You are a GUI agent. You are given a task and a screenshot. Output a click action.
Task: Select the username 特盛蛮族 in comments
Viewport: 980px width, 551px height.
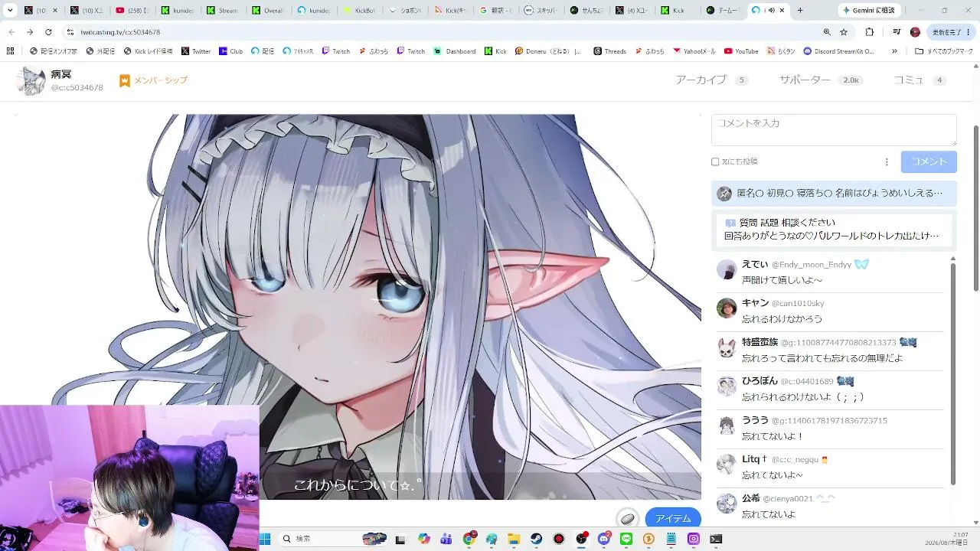coord(759,342)
